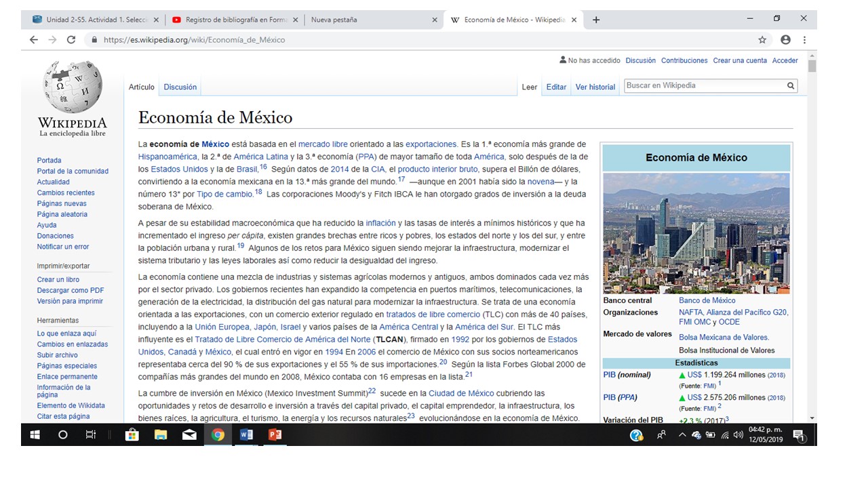Reload the page with refresh icon
The height and width of the screenshot is (488, 868).
(71, 40)
